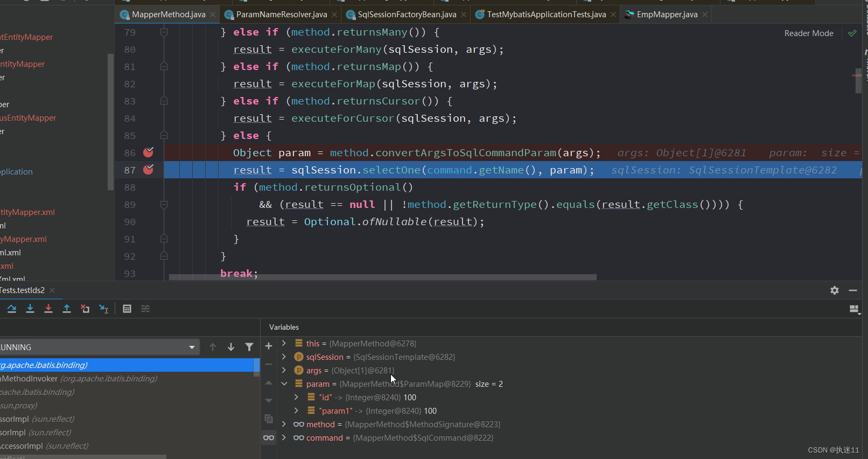This screenshot has height=459, width=868.
Task: Open tityMapper.xml in the project tree
Action: pyautogui.click(x=27, y=212)
